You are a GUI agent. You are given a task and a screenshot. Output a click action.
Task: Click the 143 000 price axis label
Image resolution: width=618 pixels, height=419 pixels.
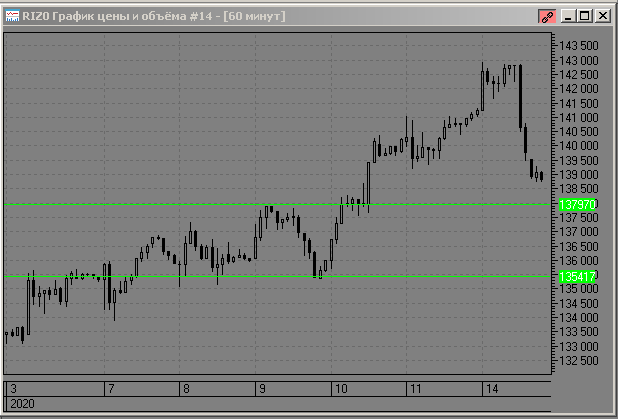click(579, 60)
